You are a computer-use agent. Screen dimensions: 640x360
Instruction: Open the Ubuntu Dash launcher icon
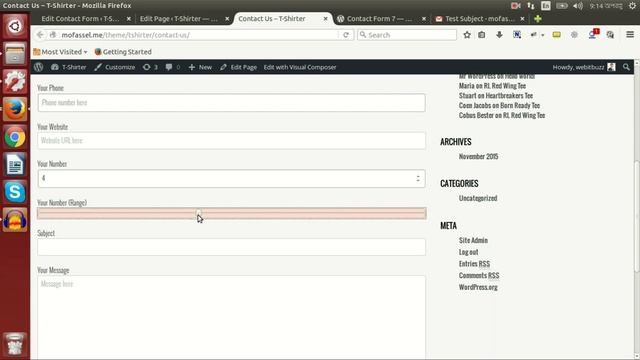(15, 27)
